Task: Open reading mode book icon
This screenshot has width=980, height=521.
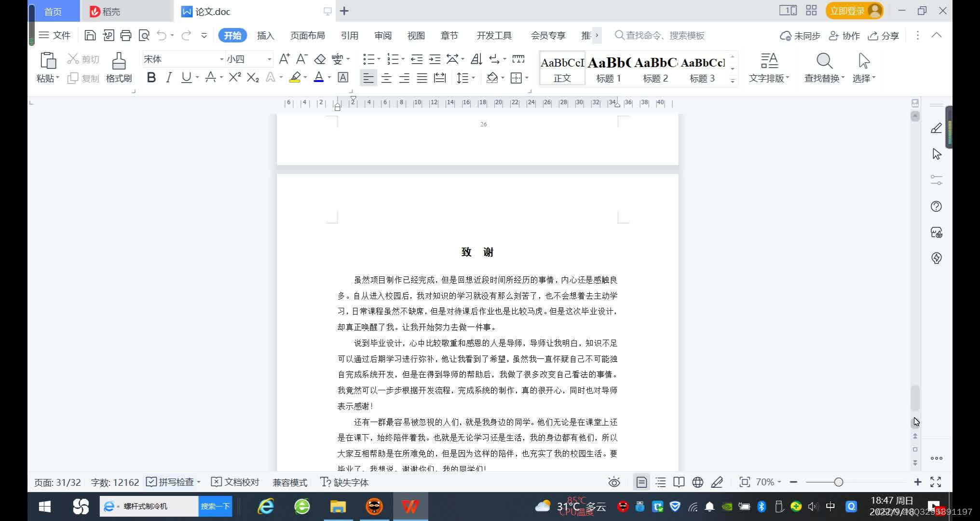Action: [x=679, y=482]
